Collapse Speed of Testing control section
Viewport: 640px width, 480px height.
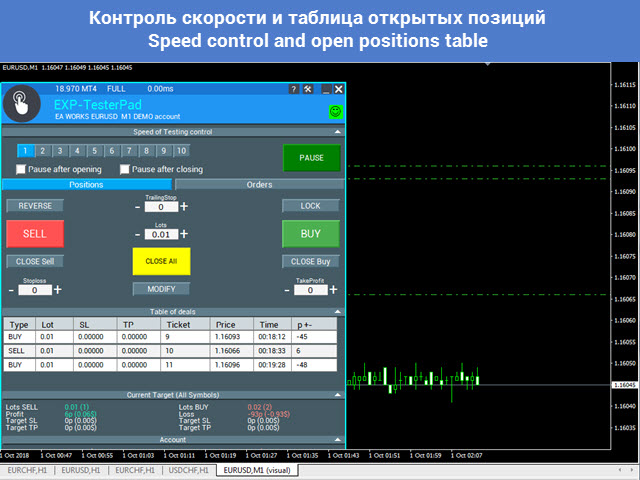pyautogui.click(x=338, y=132)
